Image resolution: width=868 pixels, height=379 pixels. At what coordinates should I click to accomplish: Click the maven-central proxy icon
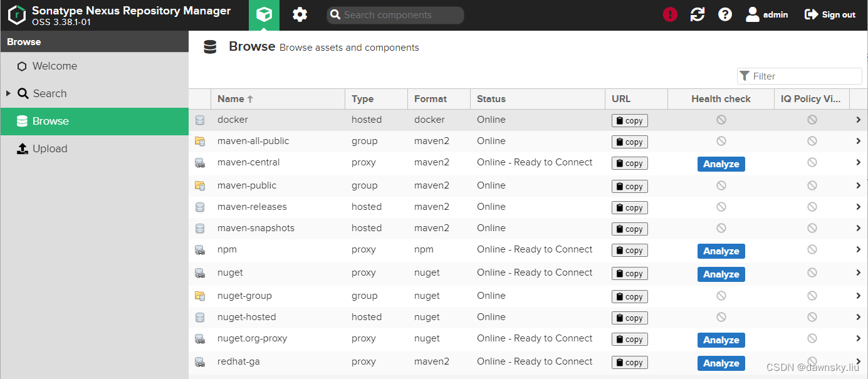(200, 163)
